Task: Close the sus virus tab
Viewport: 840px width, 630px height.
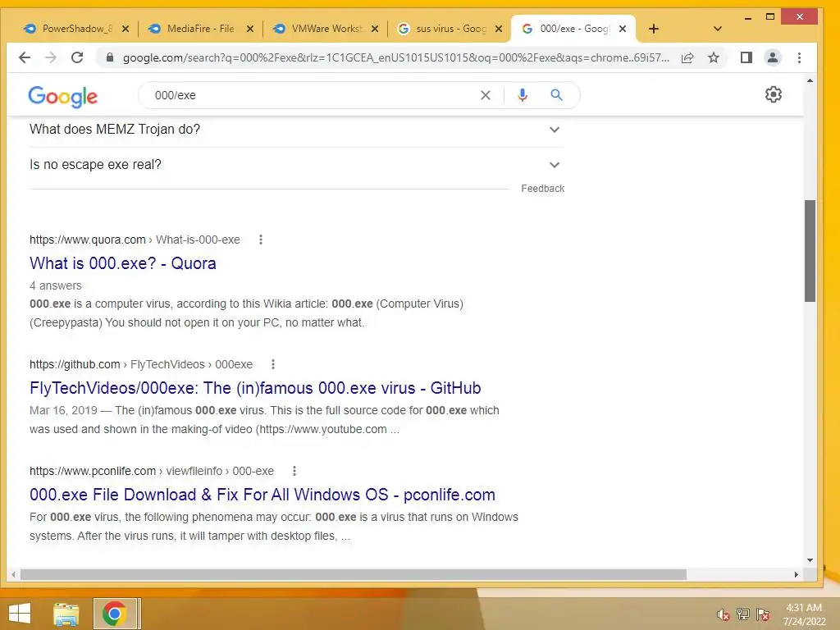Action: coord(499,29)
